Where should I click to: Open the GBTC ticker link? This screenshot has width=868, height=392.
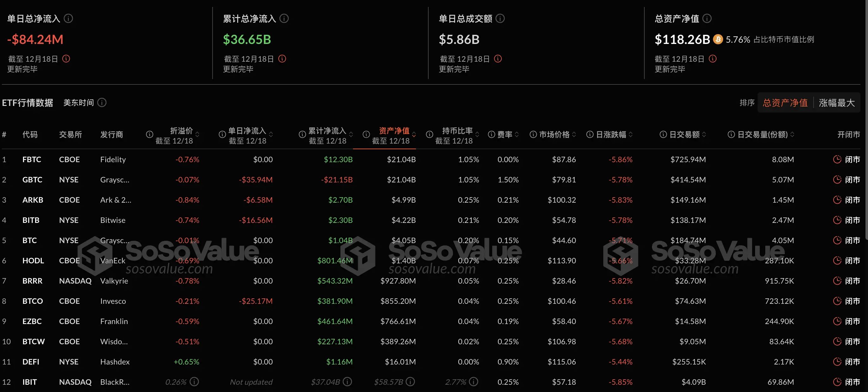pos(32,180)
